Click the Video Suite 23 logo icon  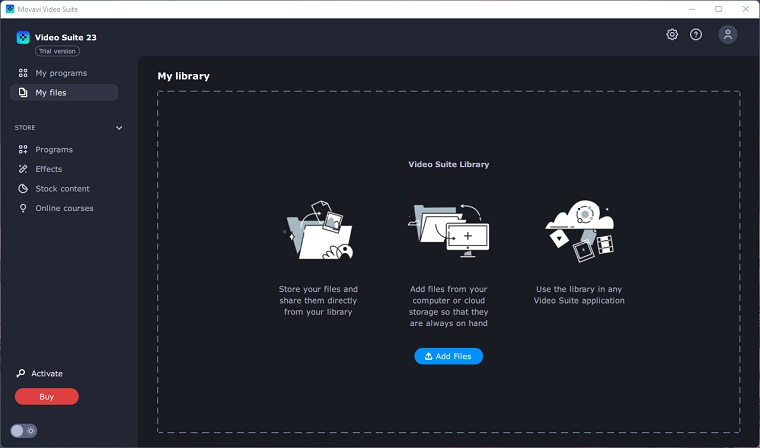23,37
